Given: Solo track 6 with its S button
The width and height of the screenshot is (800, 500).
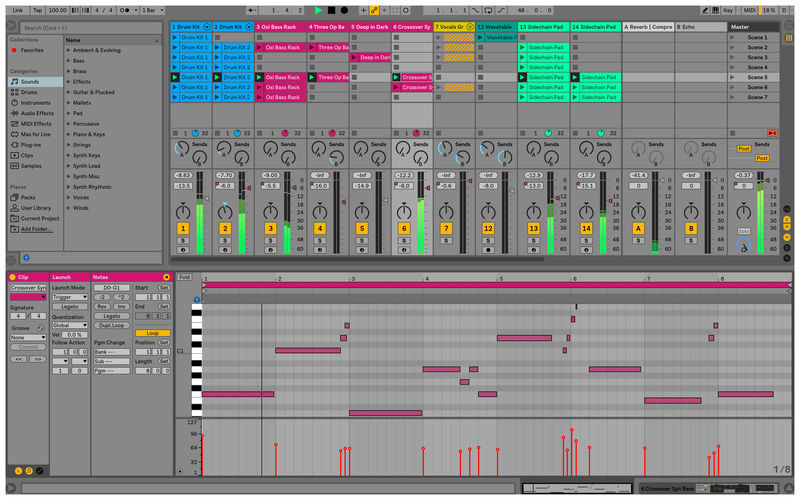Looking at the screenshot, I should 405,241.
